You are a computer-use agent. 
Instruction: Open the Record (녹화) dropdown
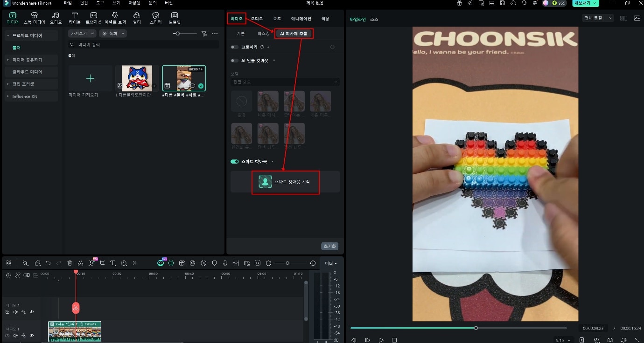point(112,34)
